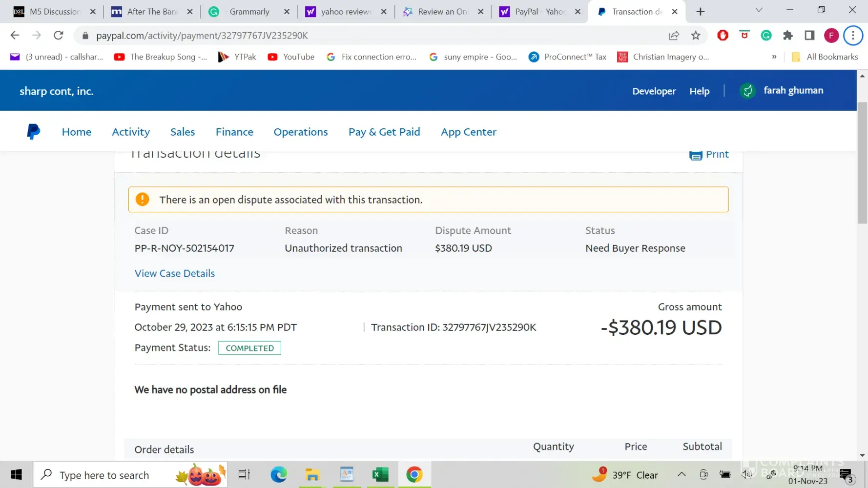Click the taskbar search box
The image size is (868, 488).
[x=130, y=475]
